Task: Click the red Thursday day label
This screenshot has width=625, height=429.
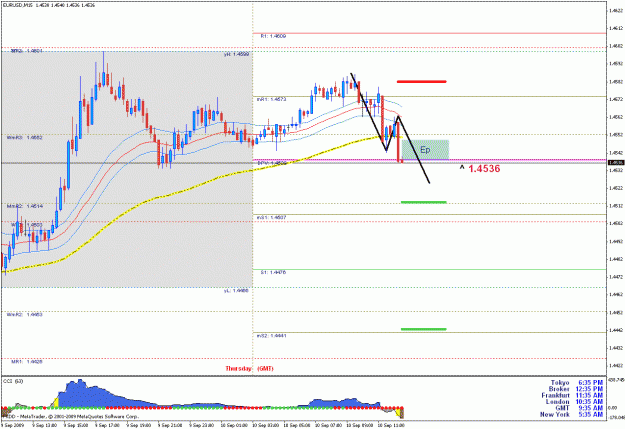Action: click(238, 368)
